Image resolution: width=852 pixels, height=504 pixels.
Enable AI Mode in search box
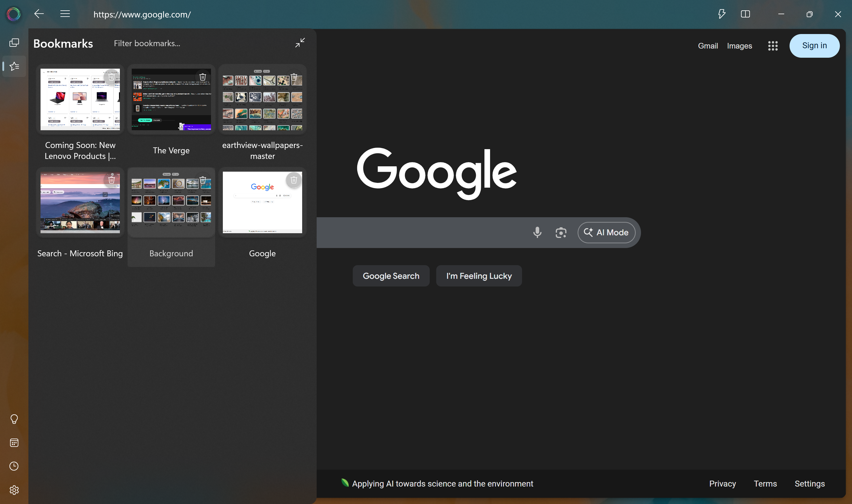(606, 233)
